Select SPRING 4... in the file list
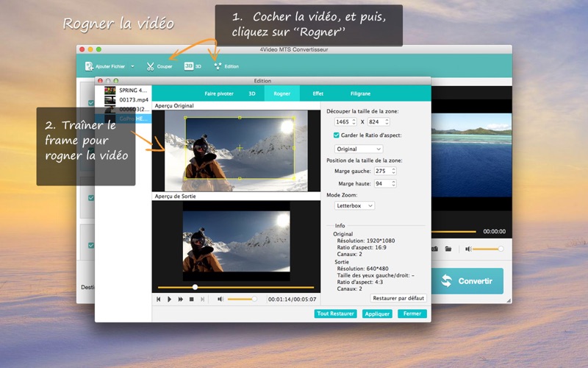Viewport: 588px width, 368px height. (x=133, y=90)
